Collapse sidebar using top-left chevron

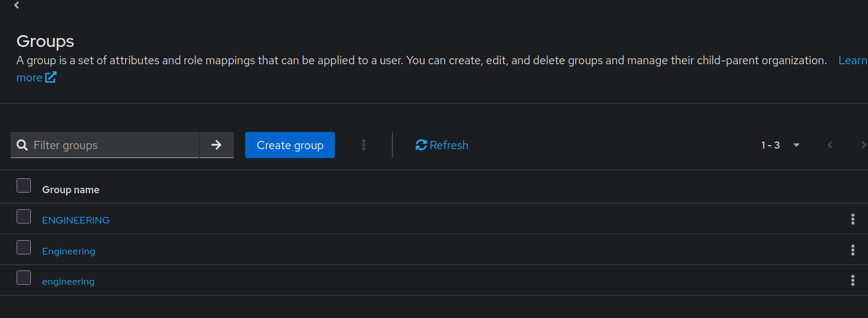coord(17,5)
